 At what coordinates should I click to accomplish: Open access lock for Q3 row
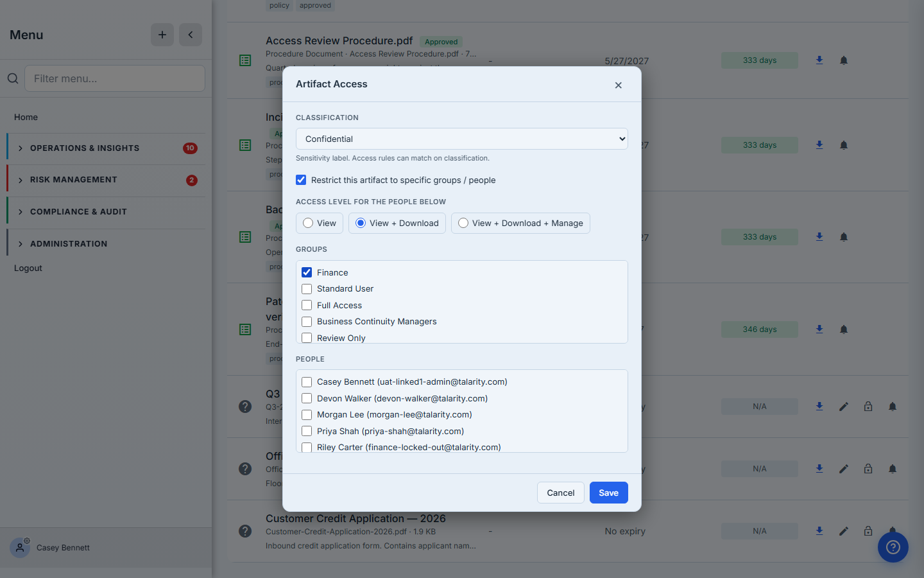pyautogui.click(x=868, y=407)
